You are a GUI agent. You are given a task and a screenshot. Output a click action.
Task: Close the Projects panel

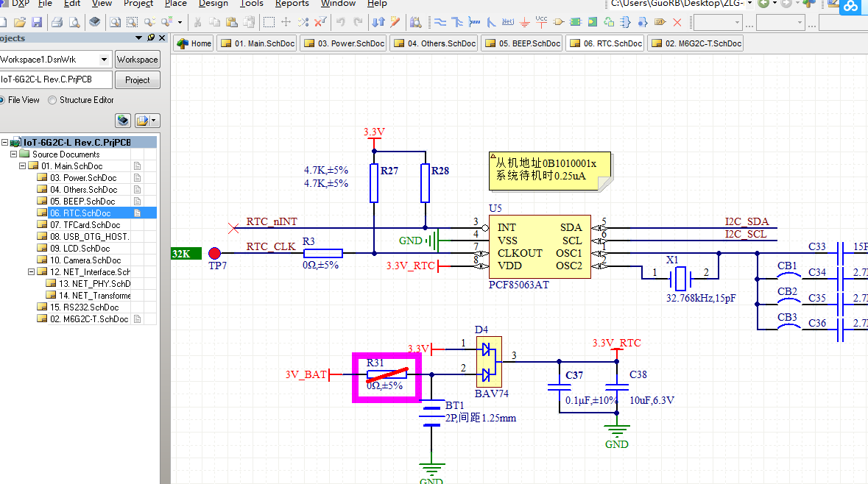162,38
